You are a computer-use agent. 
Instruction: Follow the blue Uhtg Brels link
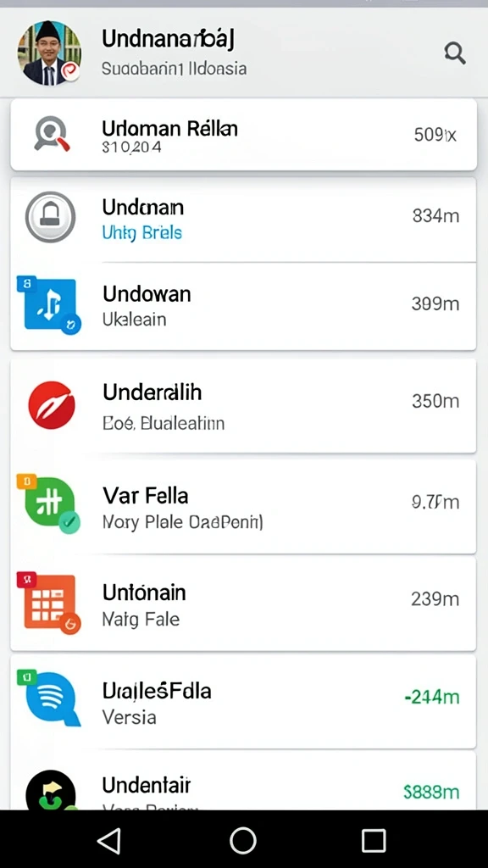click(x=142, y=232)
